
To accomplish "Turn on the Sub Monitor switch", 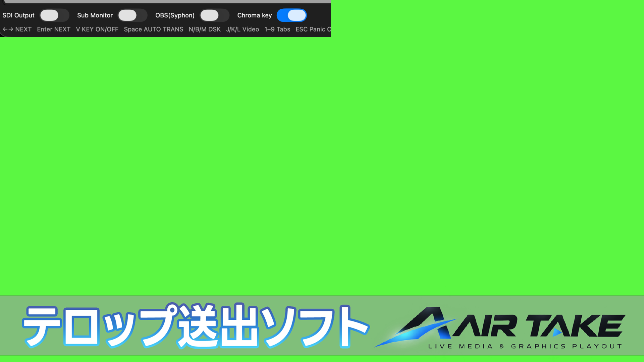I will click(132, 15).
